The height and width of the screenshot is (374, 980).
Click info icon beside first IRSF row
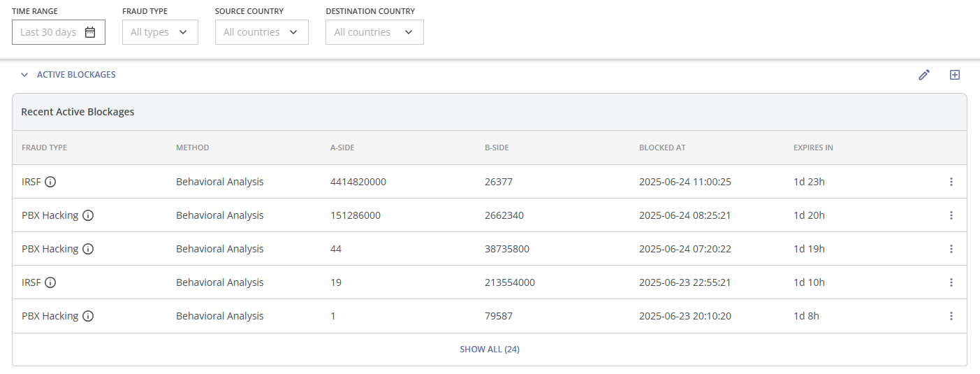tap(50, 182)
